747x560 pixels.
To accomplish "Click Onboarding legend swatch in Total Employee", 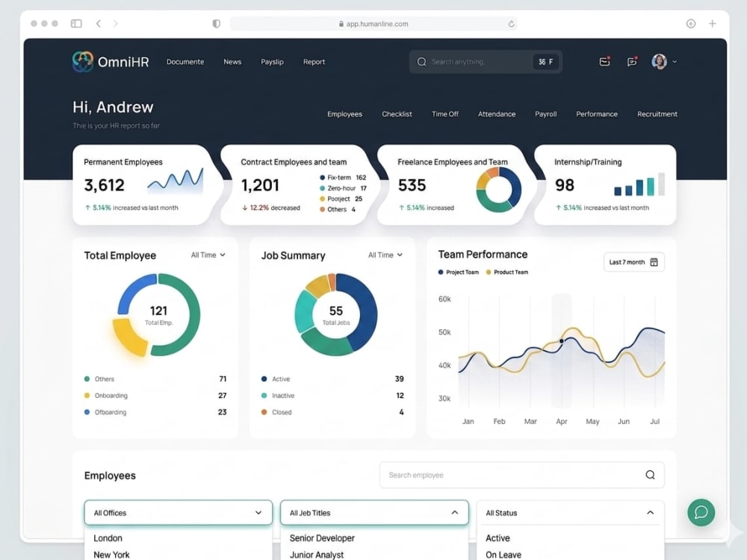I will pos(87,396).
